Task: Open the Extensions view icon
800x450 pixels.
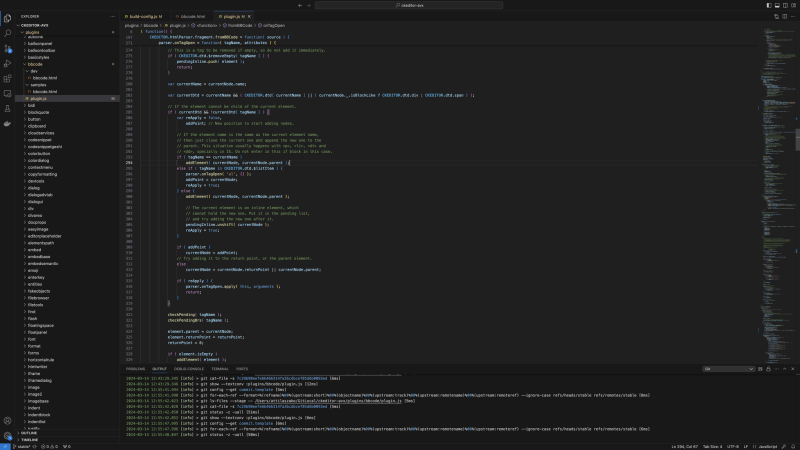Action: [7, 79]
